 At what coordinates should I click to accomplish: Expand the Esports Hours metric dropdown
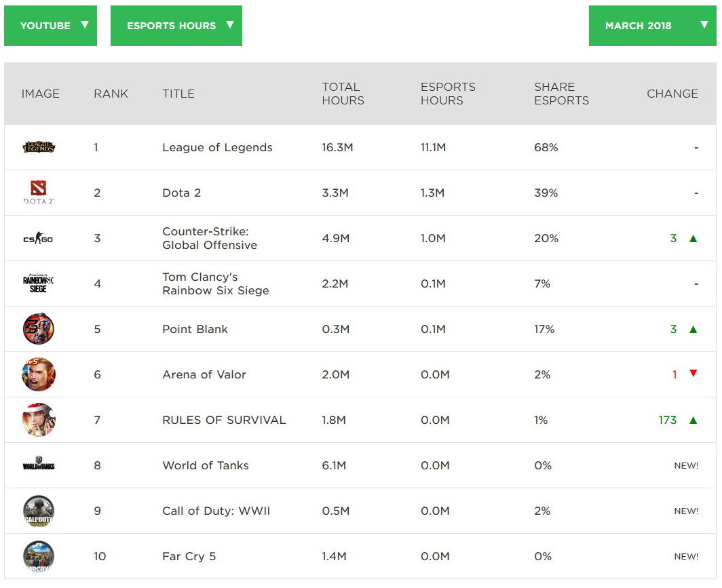(176, 26)
